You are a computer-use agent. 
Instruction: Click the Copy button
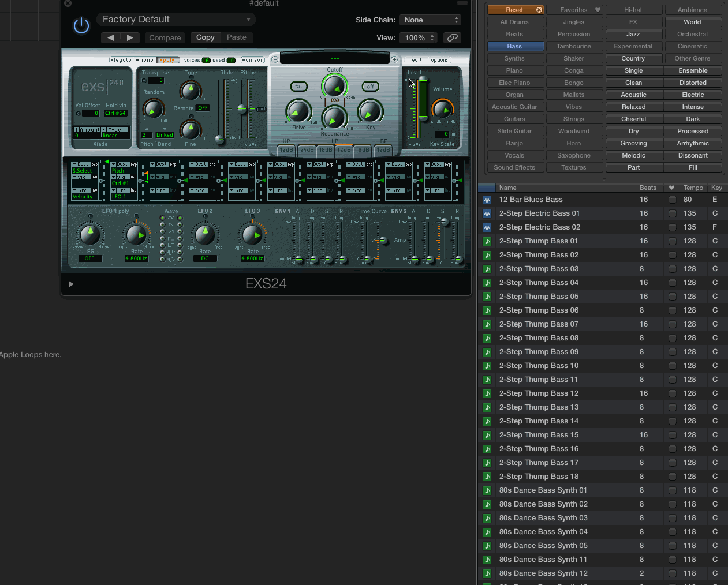pyautogui.click(x=205, y=37)
